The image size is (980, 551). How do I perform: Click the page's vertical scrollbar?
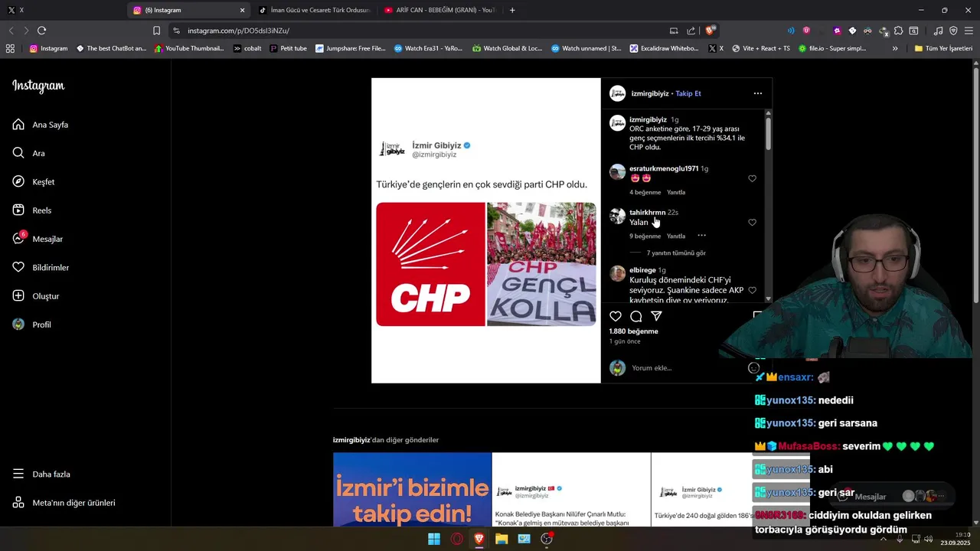click(975, 184)
